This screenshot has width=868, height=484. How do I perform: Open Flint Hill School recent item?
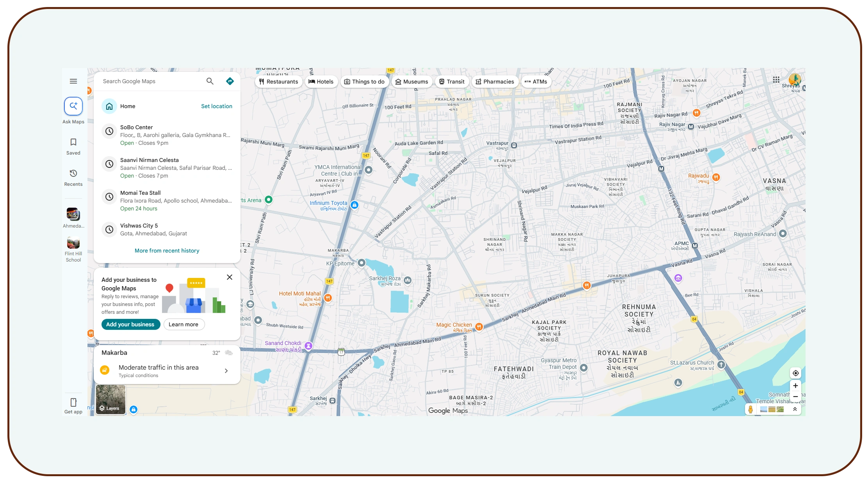pos(73,249)
